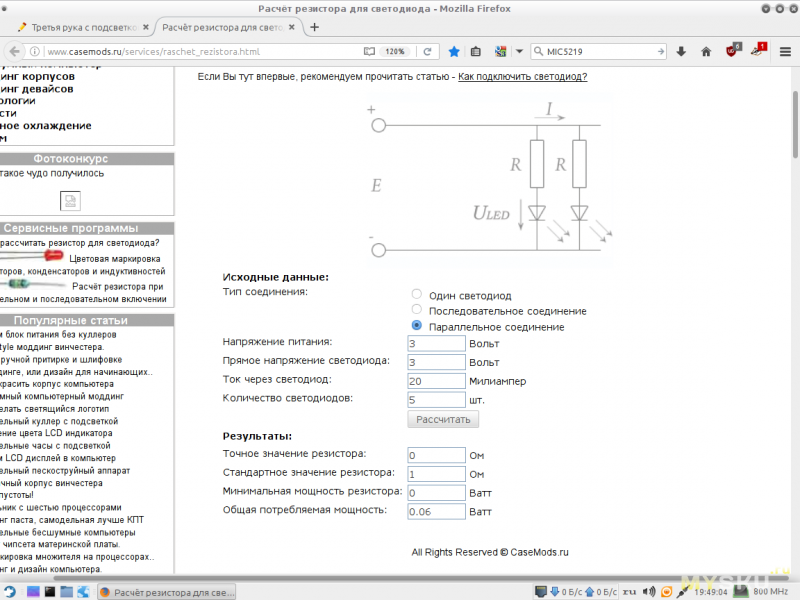Viewport: 800px width, 600px height.
Task: Click the MIC5219 search field
Action: tap(599, 52)
